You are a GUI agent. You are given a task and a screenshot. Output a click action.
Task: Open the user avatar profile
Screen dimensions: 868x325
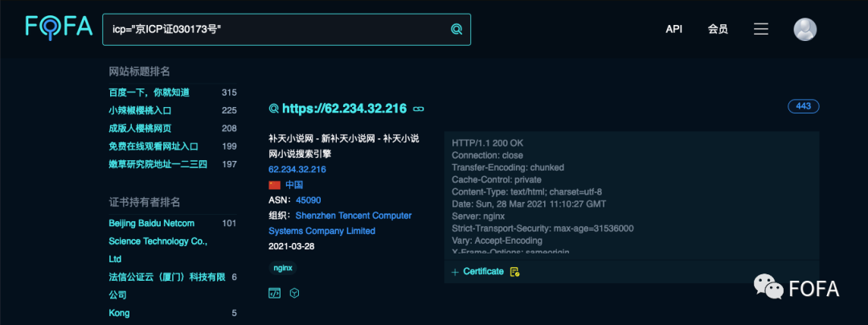click(x=805, y=29)
